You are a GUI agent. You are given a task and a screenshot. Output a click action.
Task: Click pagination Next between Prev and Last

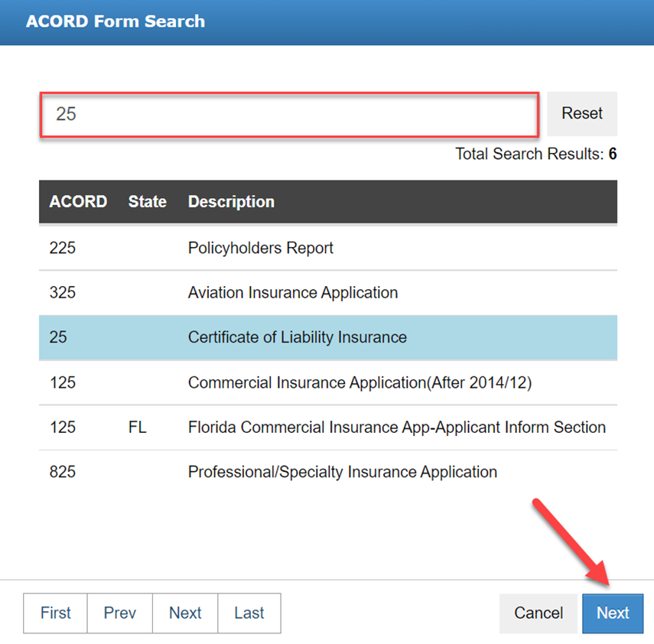(x=185, y=613)
